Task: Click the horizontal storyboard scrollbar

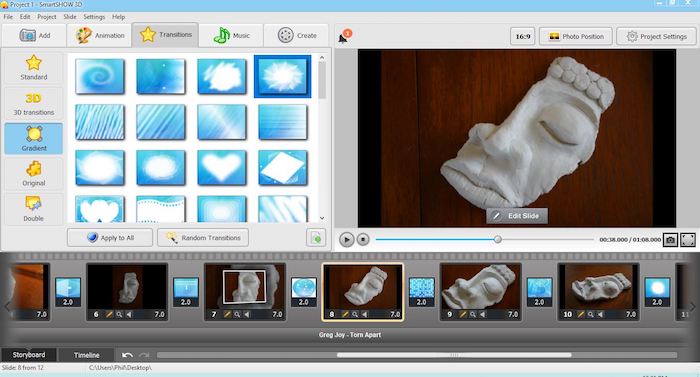Action: 454,355
